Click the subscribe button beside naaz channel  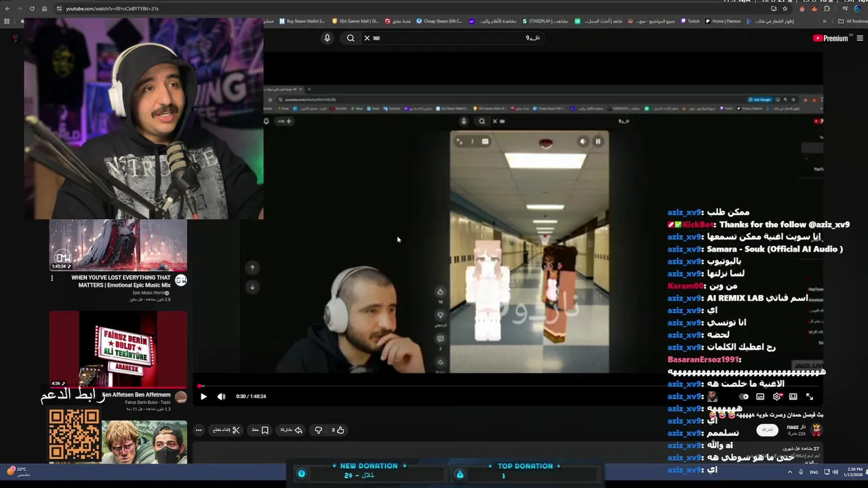coord(767,430)
